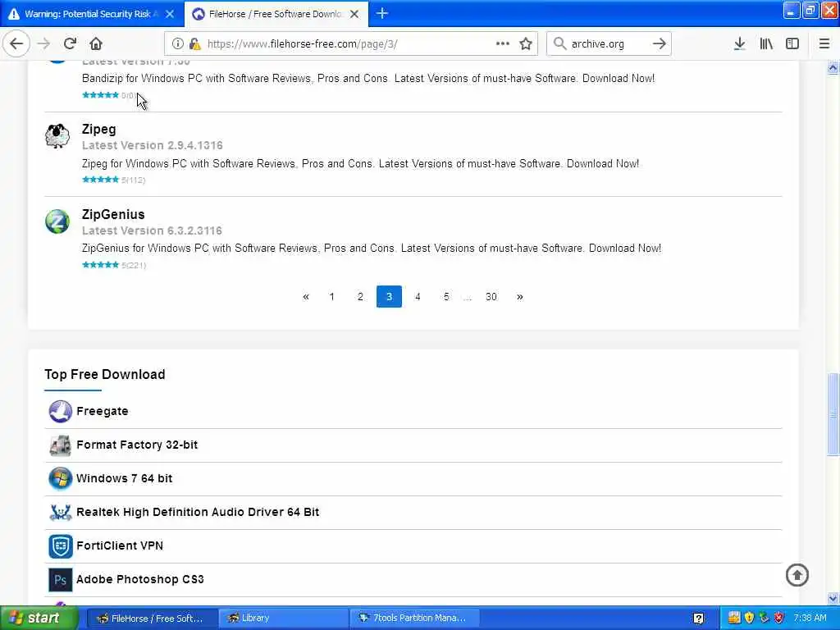Open the ZipGenius title link

[113, 214]
